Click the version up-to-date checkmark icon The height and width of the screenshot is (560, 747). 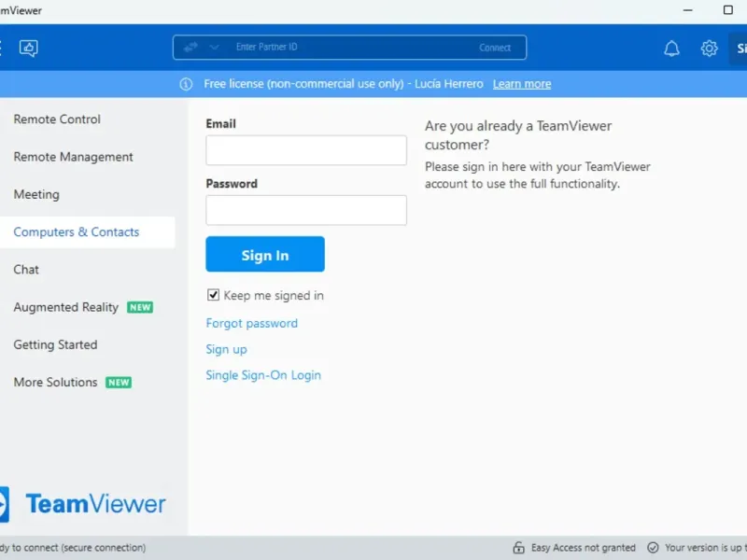click(653, 548)
